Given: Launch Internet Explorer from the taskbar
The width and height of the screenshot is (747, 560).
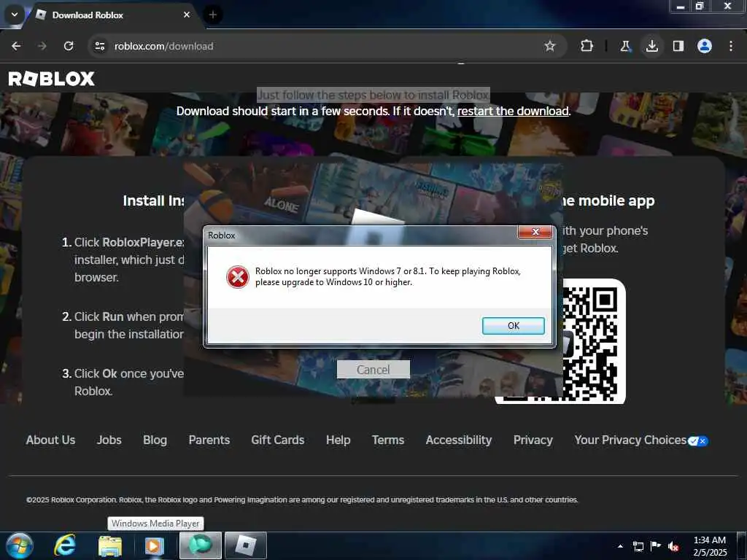Looking at the screenshot, I should [64, 545].
